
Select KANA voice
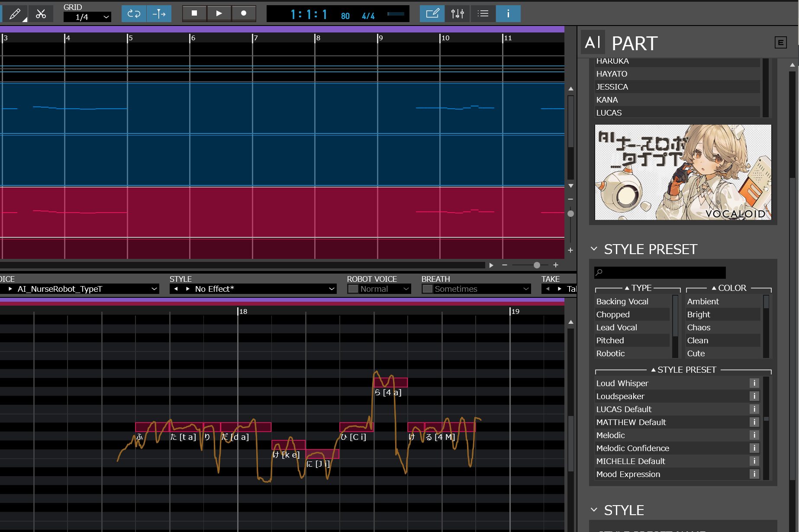tap(677, 100)
